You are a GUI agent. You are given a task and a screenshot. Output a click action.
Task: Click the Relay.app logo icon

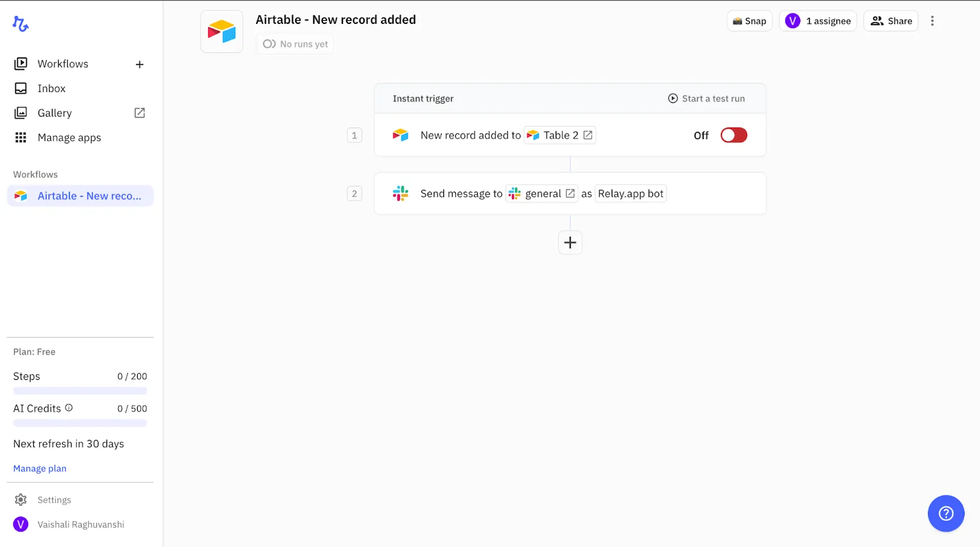tap(21, 24)
